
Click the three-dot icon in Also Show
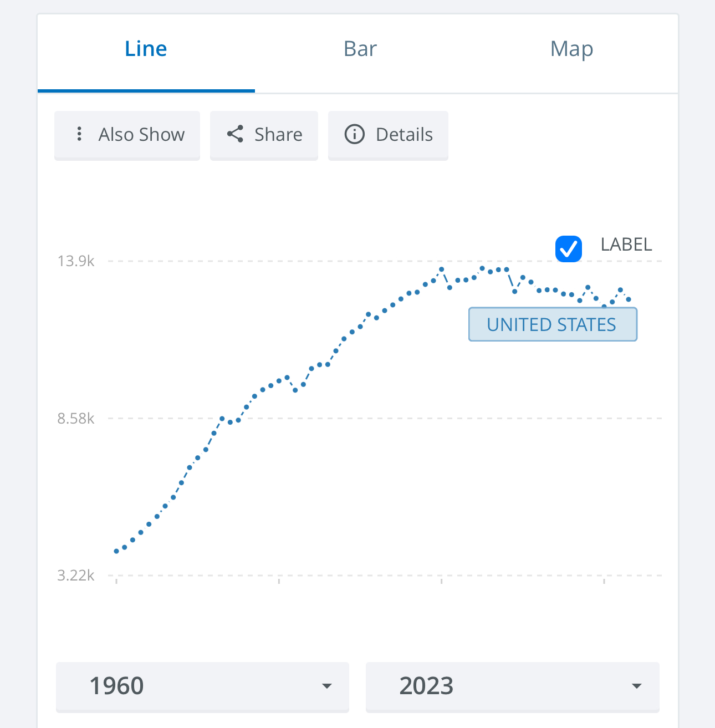tap(79, 134)
